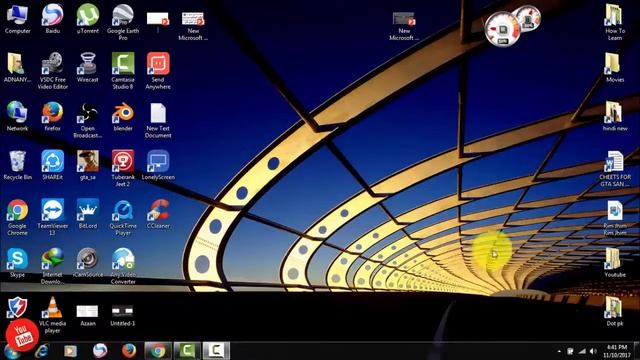640x360 pixels.
Task: Select the Wirecast shortcut
Action: [x=88, y=67]
